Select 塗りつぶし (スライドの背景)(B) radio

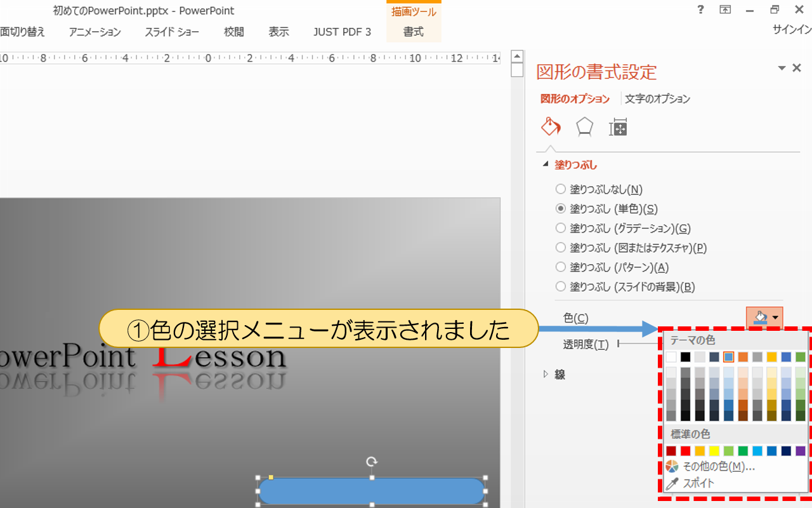pyautogui.click(x=625, y=287)
